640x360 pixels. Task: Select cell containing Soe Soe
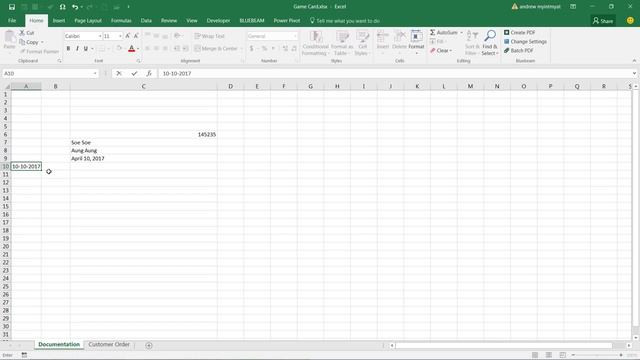click(x=144, y=142)
